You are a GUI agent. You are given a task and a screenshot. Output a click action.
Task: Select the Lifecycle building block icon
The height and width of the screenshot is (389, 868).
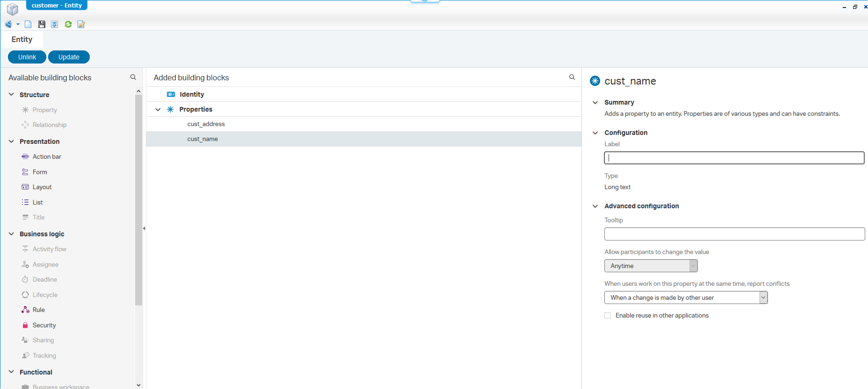pyautogui.click(x=25, y=295)
